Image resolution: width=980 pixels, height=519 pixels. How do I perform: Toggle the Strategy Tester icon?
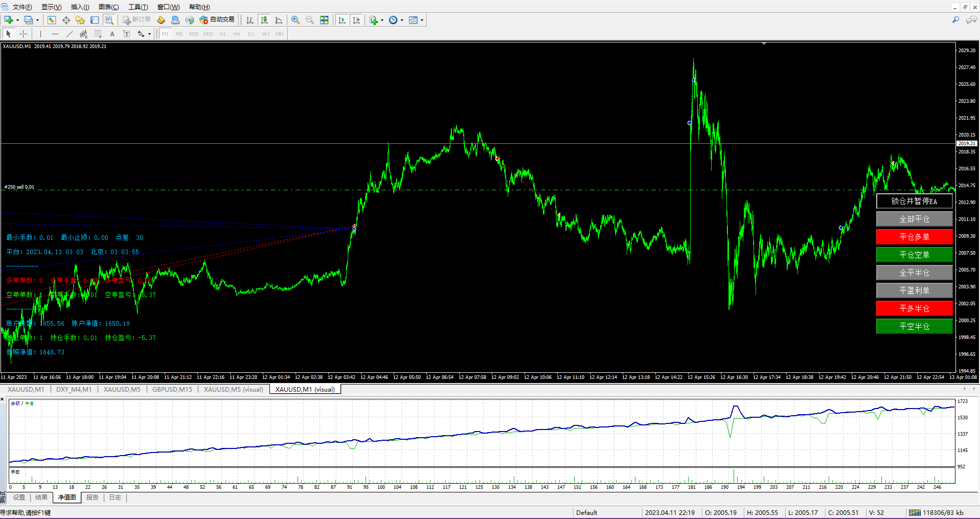coord(109,20)
